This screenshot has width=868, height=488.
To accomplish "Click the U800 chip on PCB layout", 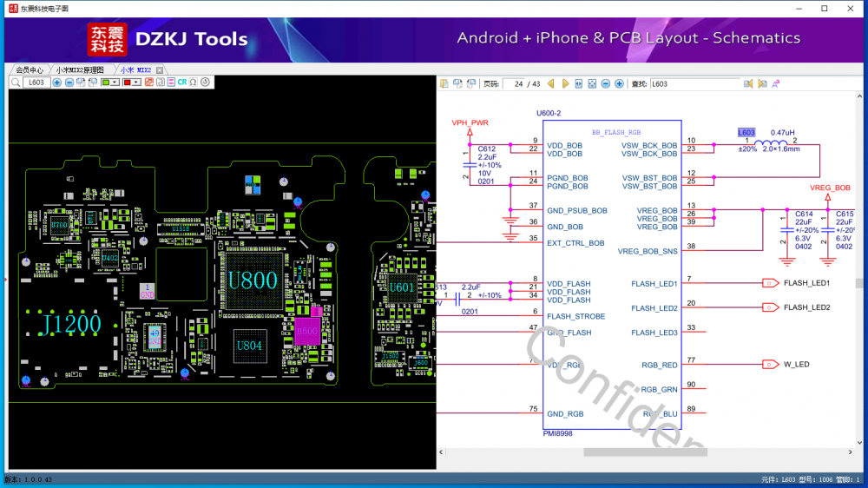I will pyautogui.click(x=253, y=280).
